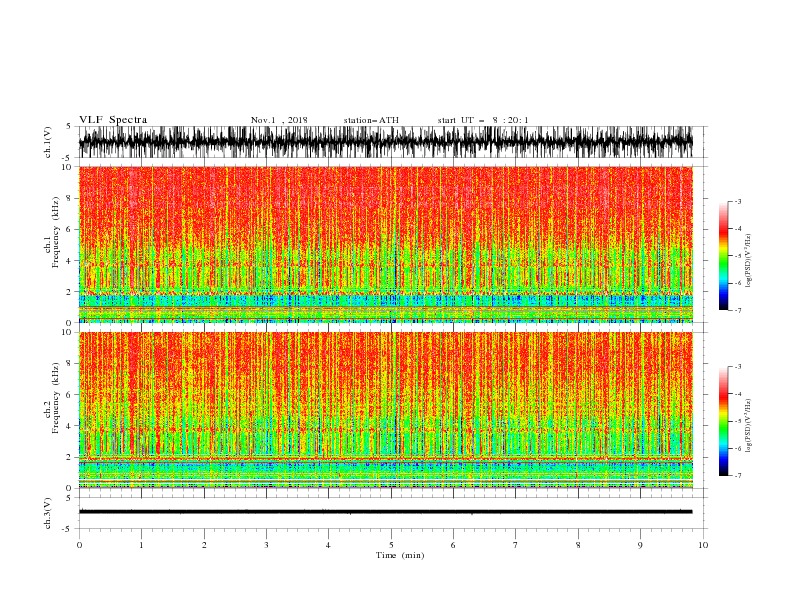Select the ch.1 "Frequency (kHz)" axis label
This screenshot has height=612, width=792.
coord(56,232)
